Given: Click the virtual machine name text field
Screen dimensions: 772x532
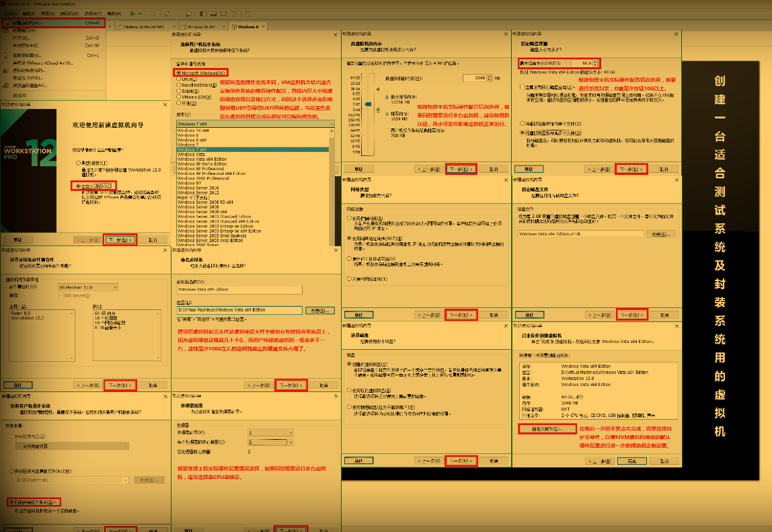Looking at the screenshot, I should point(239,289).
